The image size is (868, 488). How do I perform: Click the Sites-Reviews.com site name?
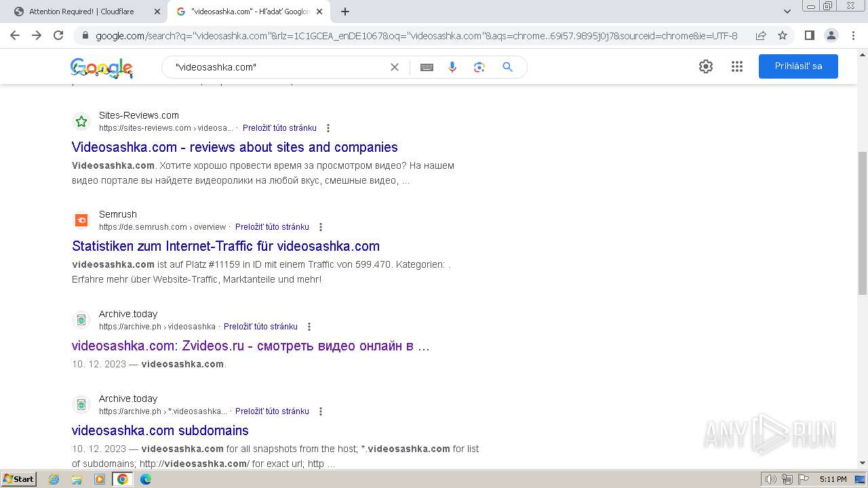tap(139, 115)
